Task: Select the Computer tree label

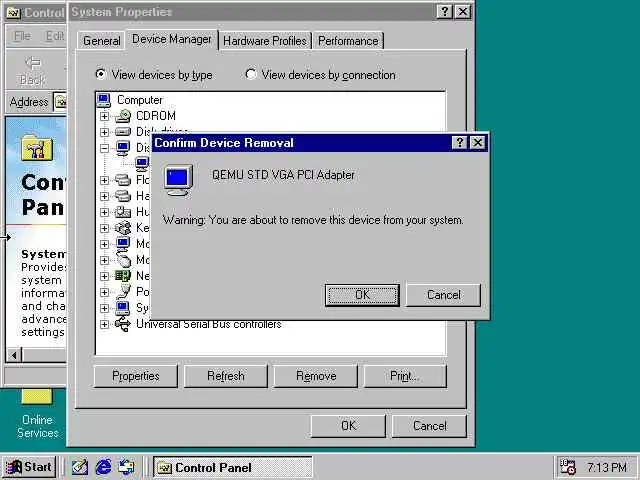Action: (140, 100)
